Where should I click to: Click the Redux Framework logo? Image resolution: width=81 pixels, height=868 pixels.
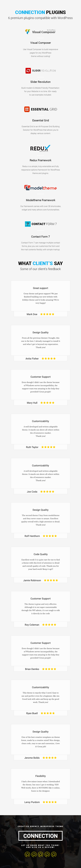tap(40, 148)
